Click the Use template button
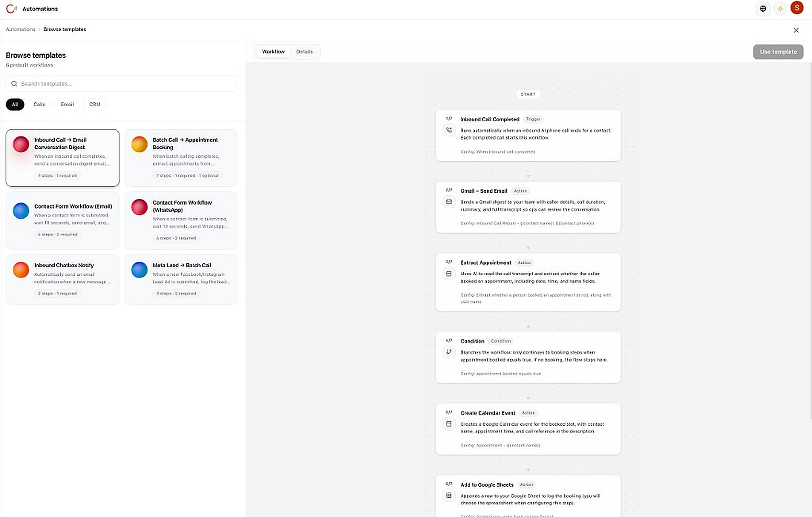The image size is (812, 517). click(778, 52)
